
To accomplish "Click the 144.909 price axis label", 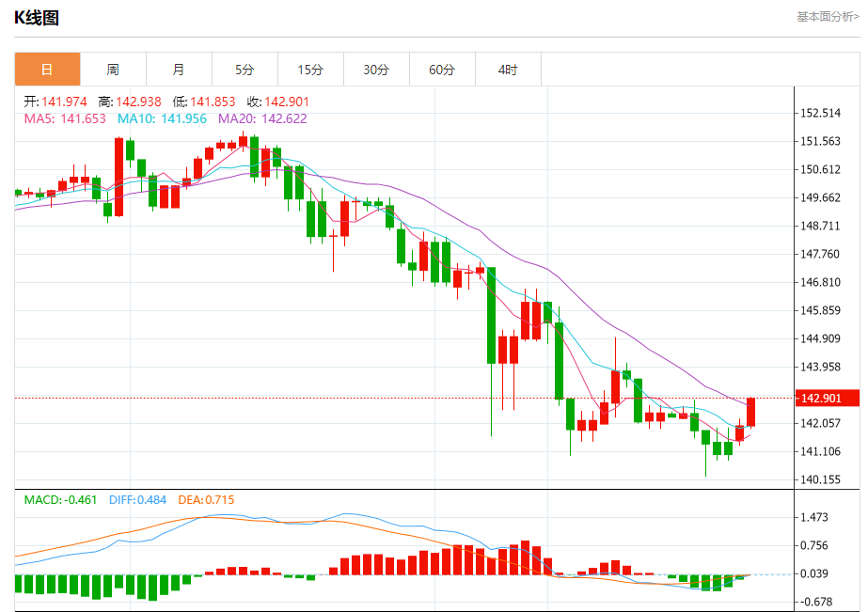I will pos(820,338).
